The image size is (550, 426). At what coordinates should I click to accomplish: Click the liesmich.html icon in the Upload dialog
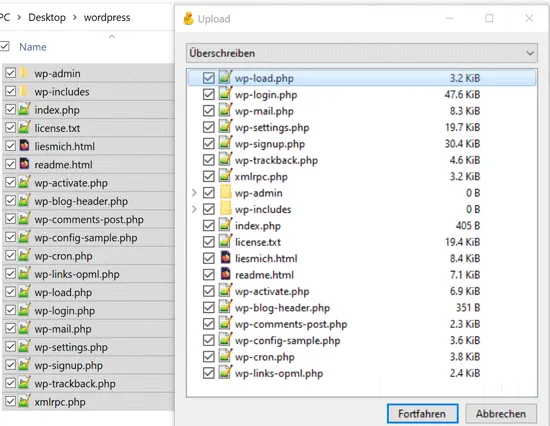click(x=226, y=258)
